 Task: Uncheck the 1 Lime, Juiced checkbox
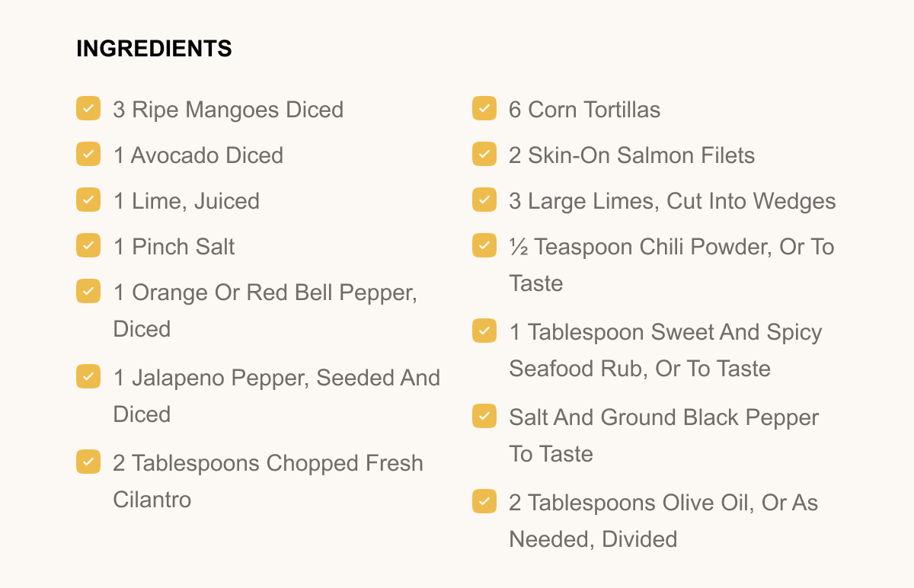[x=88, y=200]
